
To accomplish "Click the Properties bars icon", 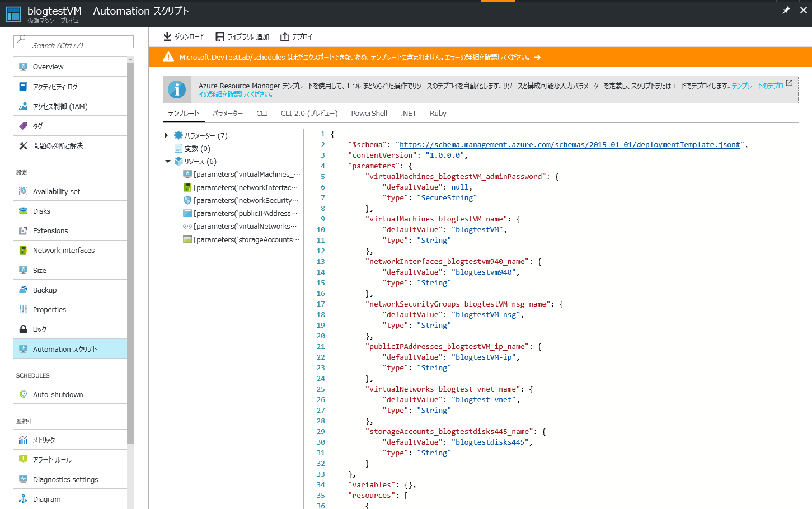I will coord(23,309).
